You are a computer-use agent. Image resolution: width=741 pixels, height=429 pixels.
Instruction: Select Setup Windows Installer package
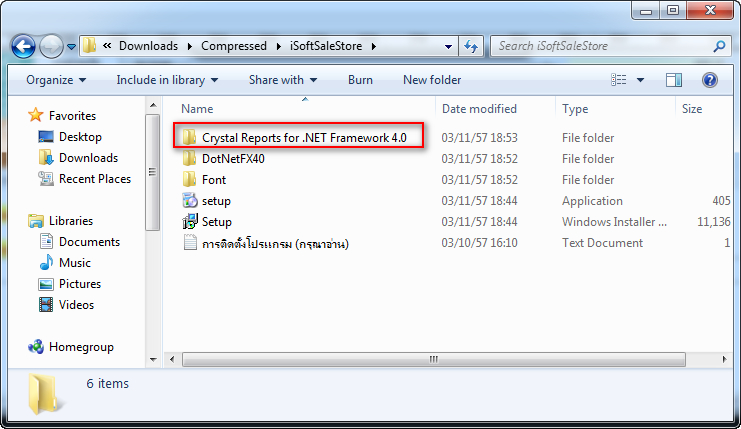[216, 222]
